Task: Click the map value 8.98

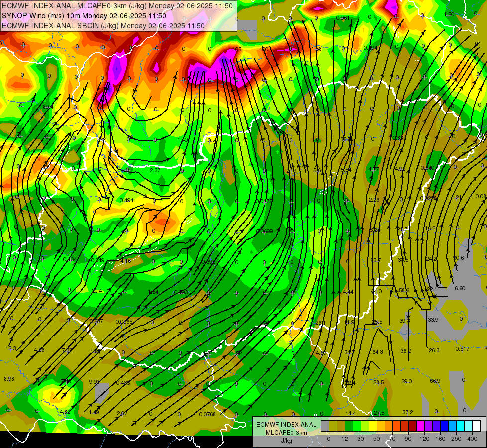Action: pos(9,379)
